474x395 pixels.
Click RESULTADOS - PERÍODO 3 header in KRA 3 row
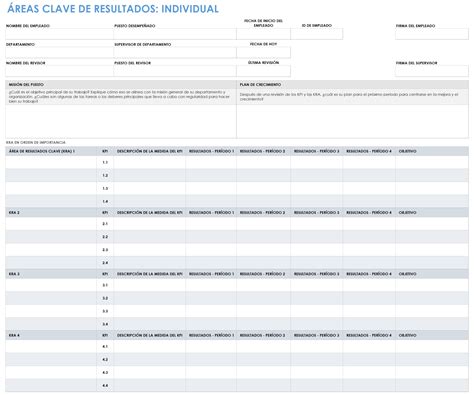pos(316,274)
